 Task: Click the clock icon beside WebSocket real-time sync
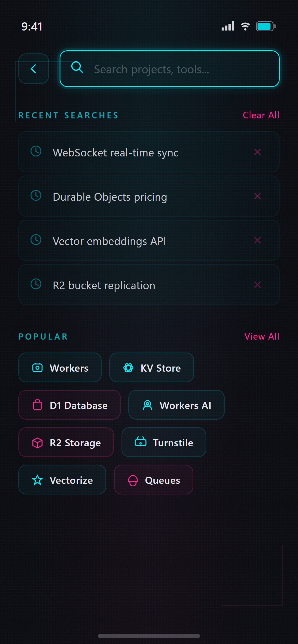(36, 151)
